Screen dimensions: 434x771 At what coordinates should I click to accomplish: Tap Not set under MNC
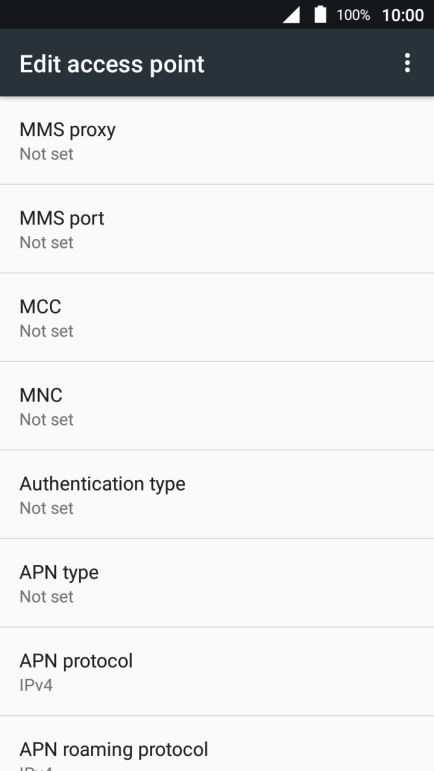[x=46, y=419]
